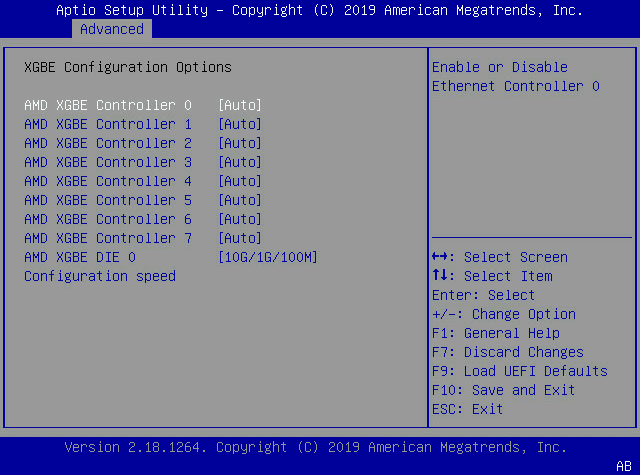This screenshot has width=640, height=475.
Task: Click the F1: General Help hint
Action: coord(496,333)
